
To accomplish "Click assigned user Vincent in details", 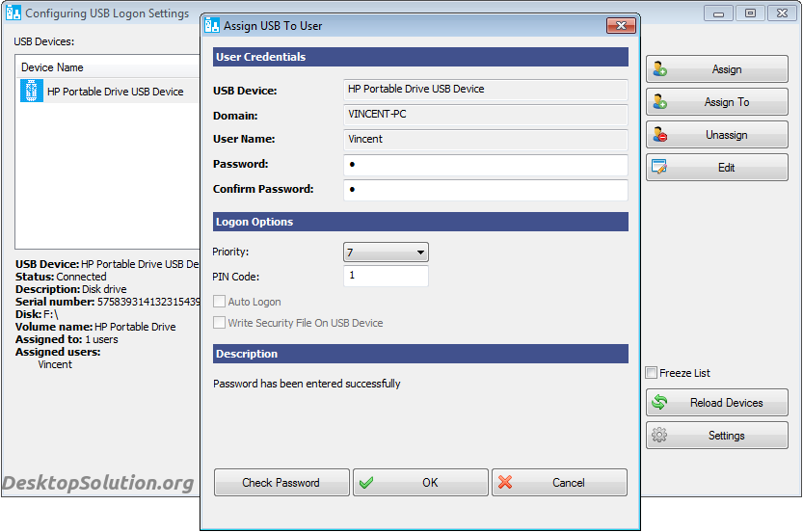I will click(x=55, y=364).
